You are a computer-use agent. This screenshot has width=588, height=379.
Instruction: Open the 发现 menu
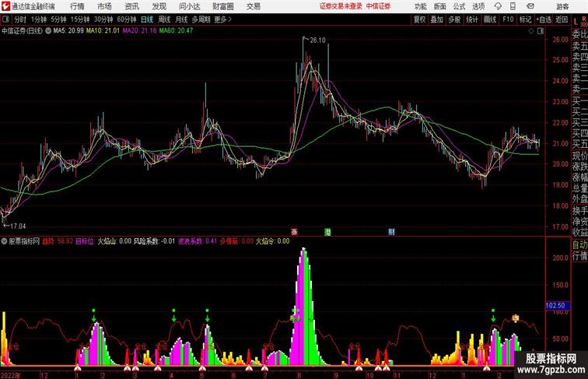[x=159, y=6]
